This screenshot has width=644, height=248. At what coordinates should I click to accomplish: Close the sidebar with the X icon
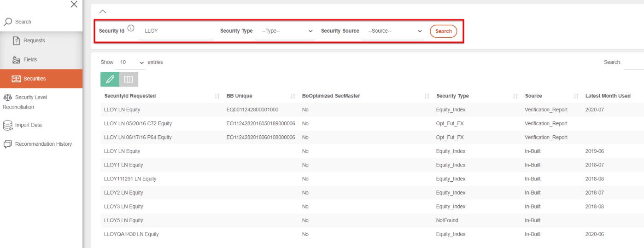coord(72,4)
